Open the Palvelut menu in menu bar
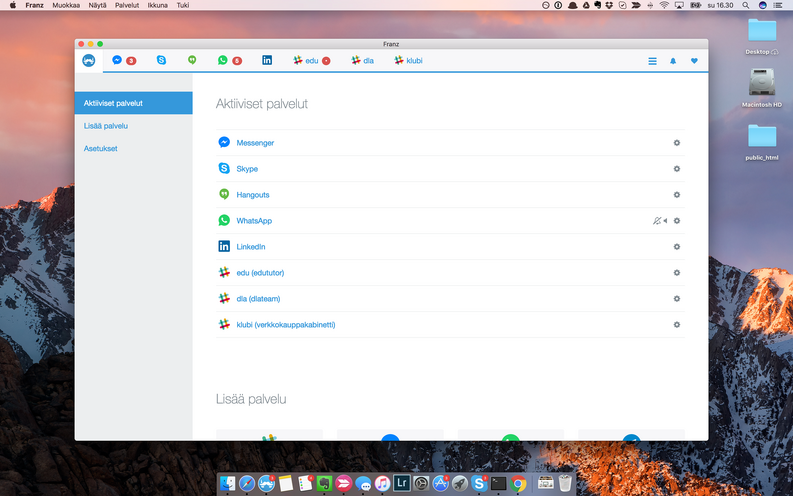Image resolution: width=793 pixels, height=496 pixels. [127, 5]
